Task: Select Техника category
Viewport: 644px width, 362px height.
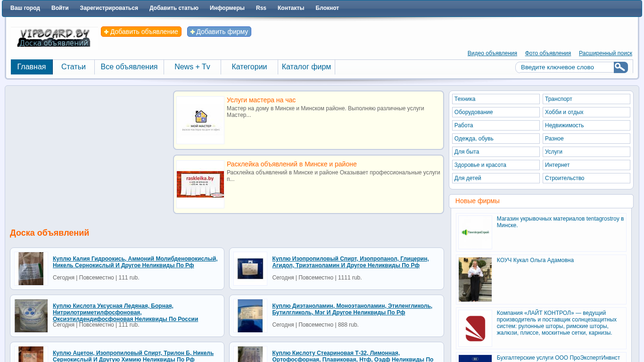Action: tap(496, 99)
